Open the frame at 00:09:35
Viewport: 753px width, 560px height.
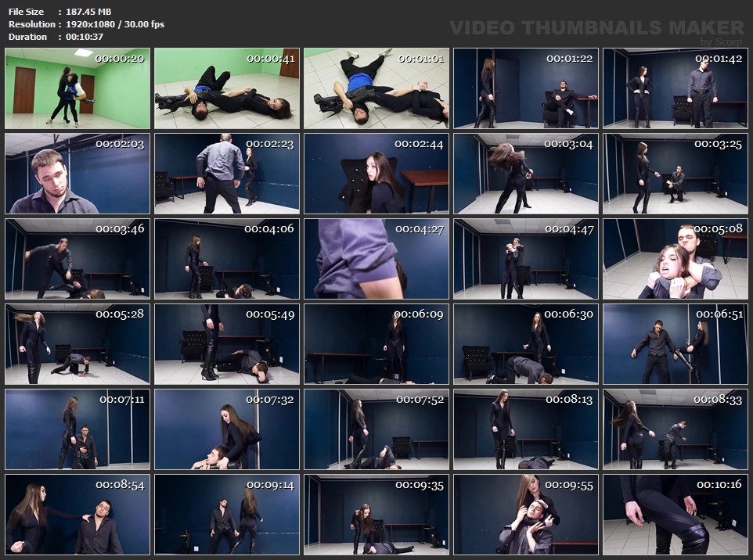[x=376, y=515]
